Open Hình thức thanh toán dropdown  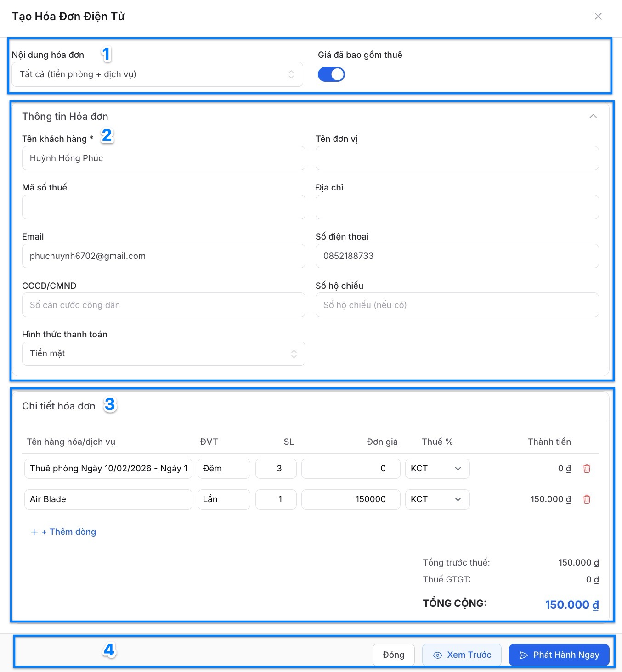(x=164, y=353)
